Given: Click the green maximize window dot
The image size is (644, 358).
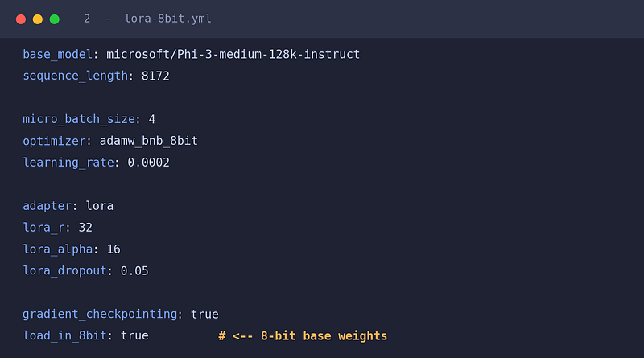Looking at the screenshot, I should (55, 19).
